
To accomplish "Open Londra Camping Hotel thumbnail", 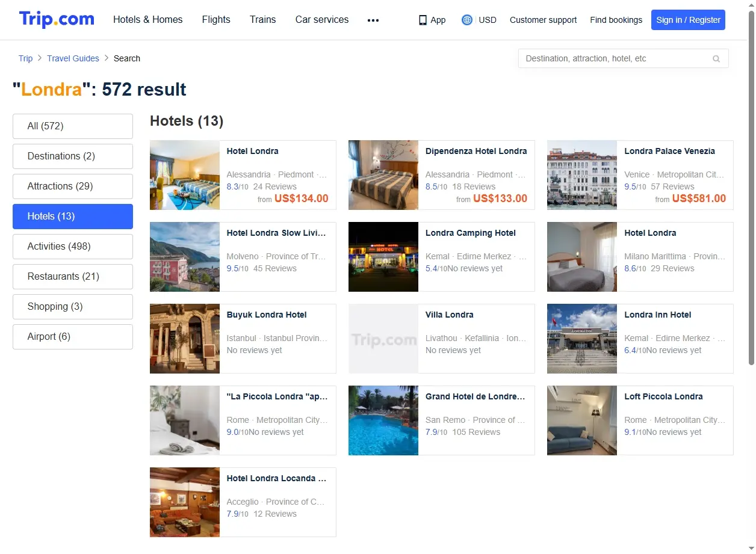I will tap(383, 257).
